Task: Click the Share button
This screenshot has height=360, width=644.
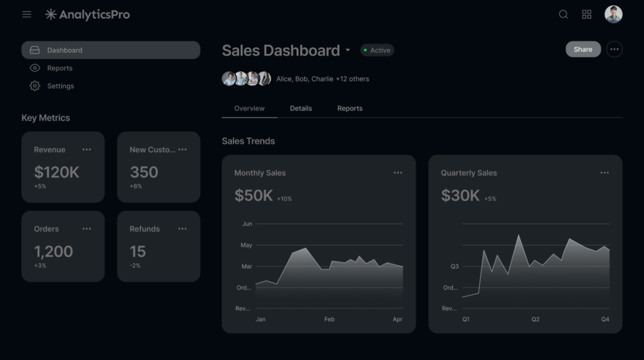Action: pos(583,50)
